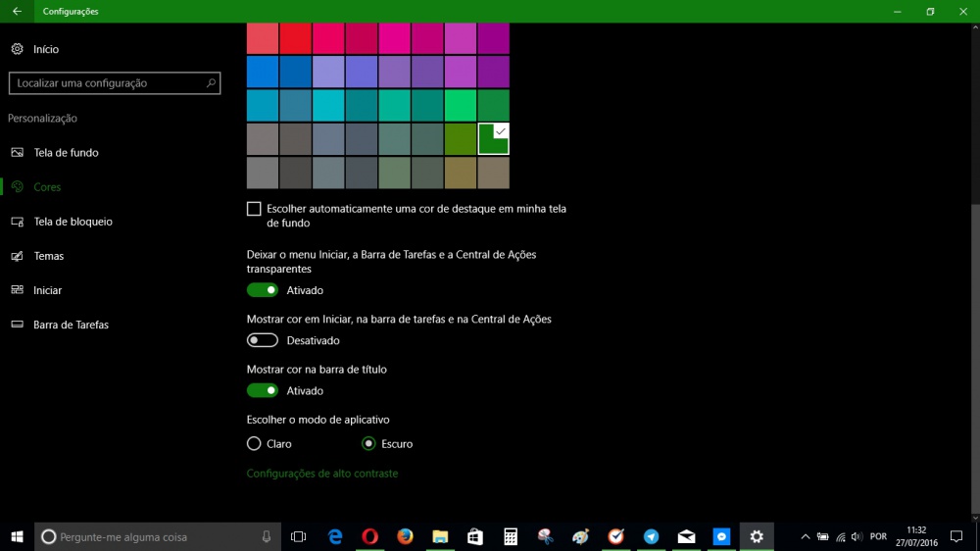Open Telegram from the taskbar
This screenshot has width=980, height=551.
coord(651,536)
